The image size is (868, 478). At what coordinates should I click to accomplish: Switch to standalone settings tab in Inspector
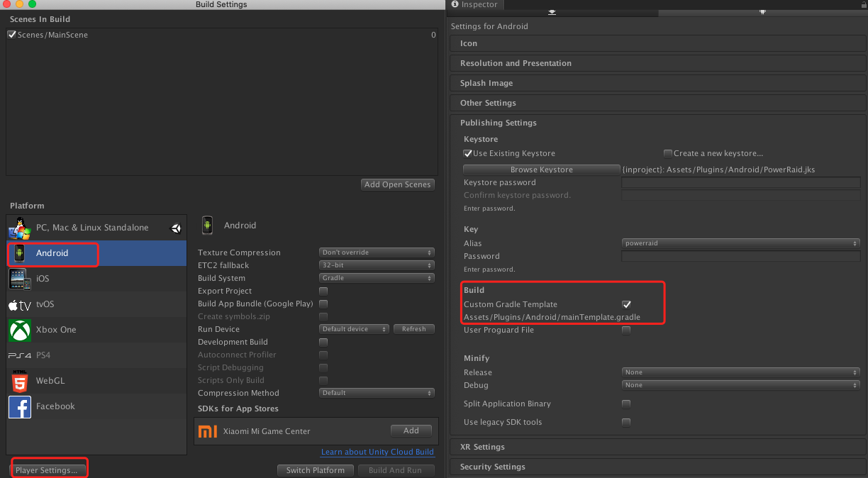[552, 12]
